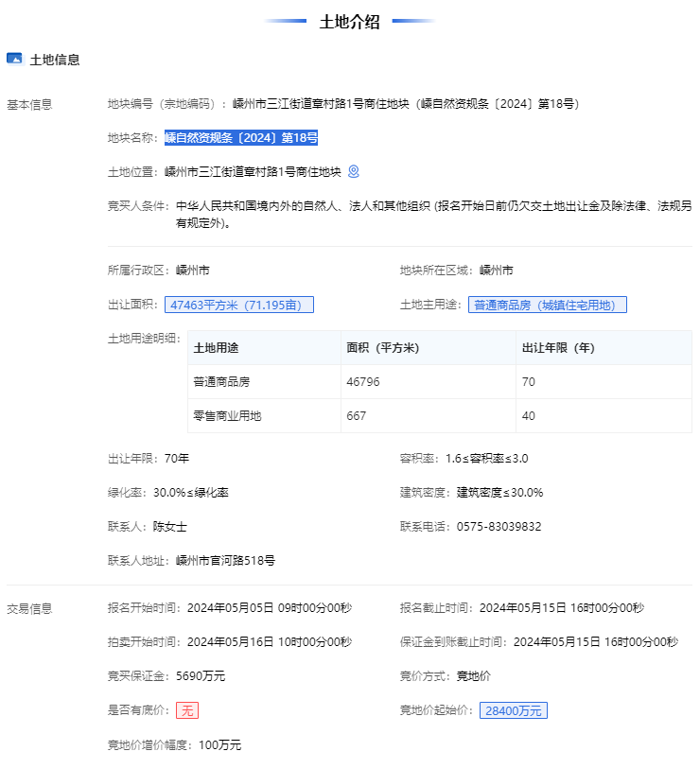
Task: Click the 出让年限（年） column header
Action: [558, 348]
